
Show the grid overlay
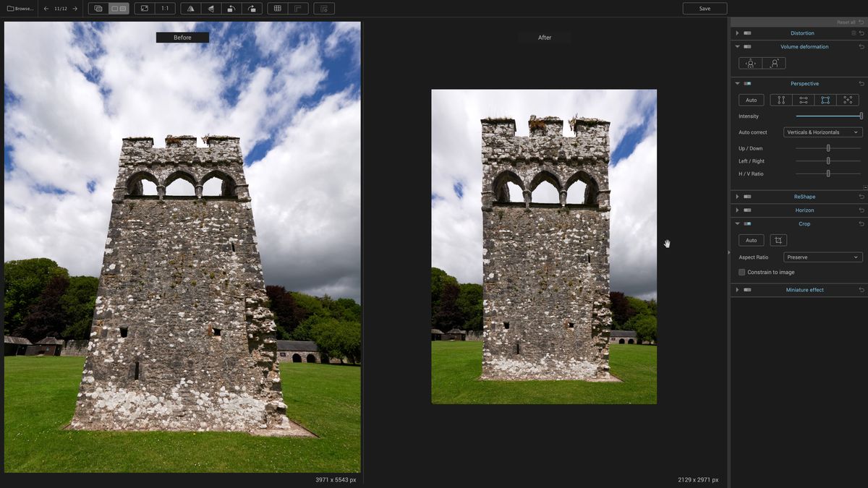coord(278,8)
